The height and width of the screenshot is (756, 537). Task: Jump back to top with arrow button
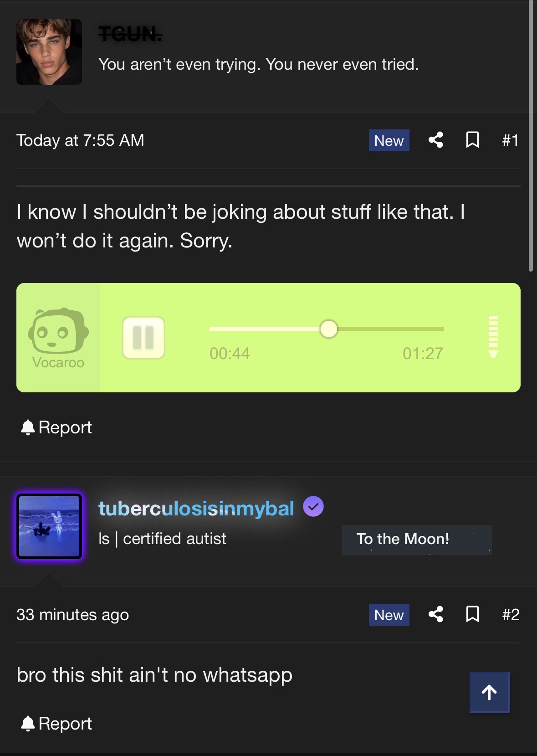point(489,692)
